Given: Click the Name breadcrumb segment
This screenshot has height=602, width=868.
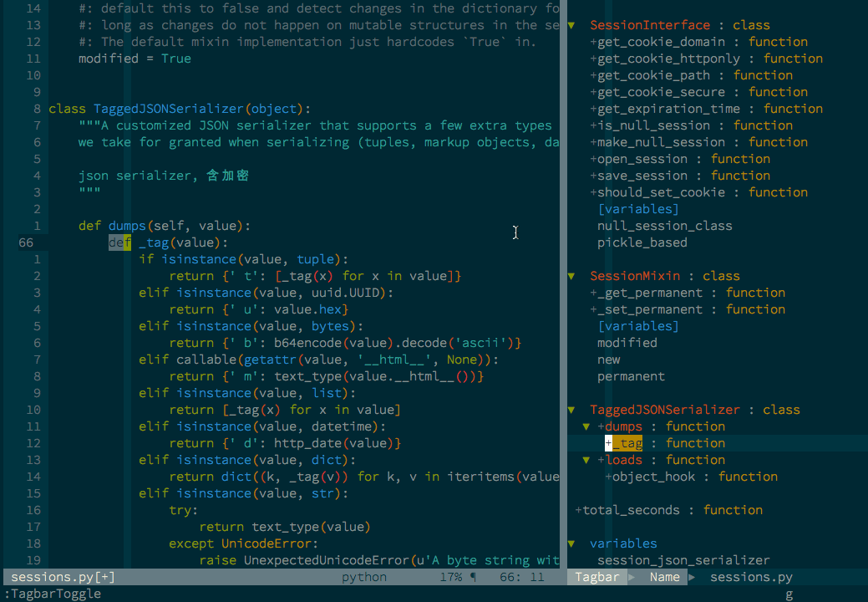Looking at the screenshot, I should (x=663, y=576).
